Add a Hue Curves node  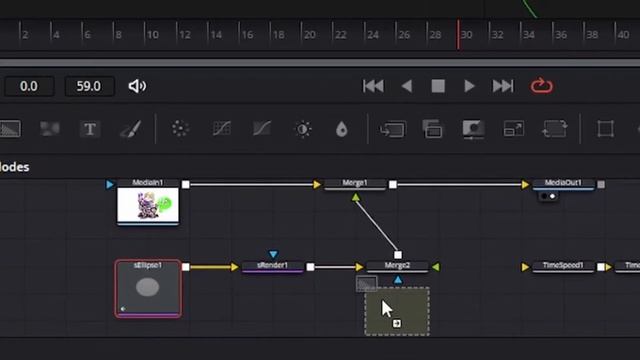pyautogui.click(x=262, y=129)
